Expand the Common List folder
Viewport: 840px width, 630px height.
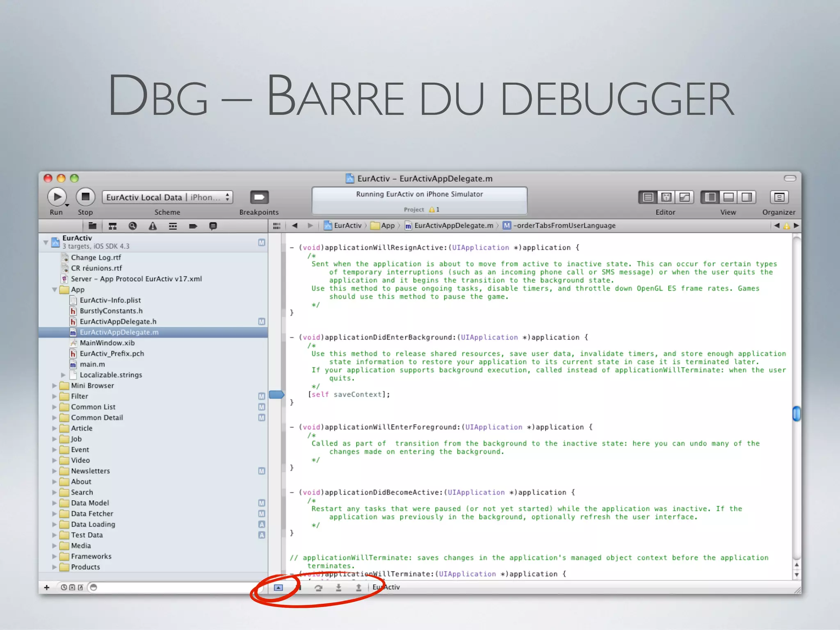pyautogui.click(x=54, y=407)
